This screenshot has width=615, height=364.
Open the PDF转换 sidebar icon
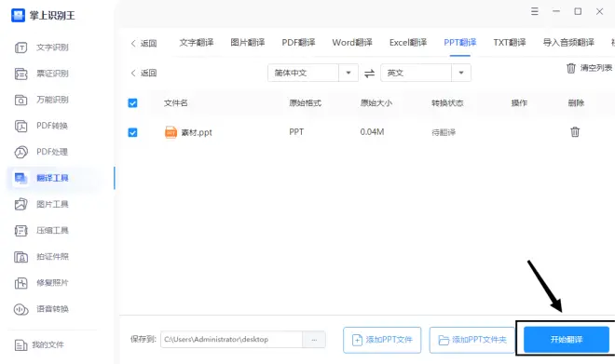(x=20, y=126)
